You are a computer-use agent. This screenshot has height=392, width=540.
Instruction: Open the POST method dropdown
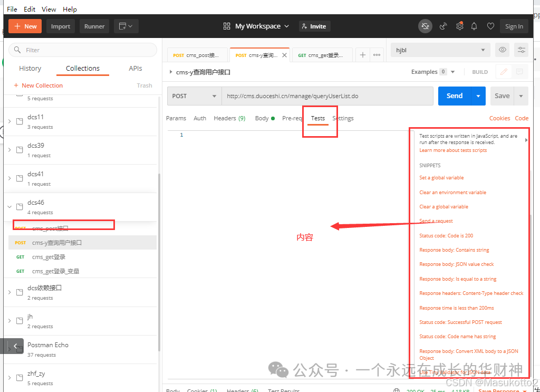coord(194,96)
